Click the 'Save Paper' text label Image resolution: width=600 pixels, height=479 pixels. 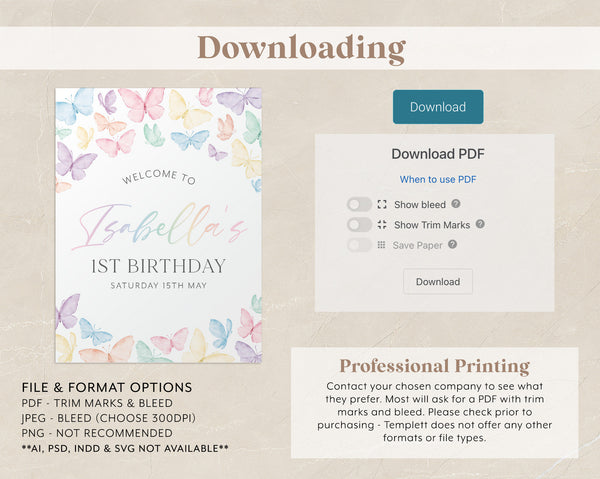417,245
